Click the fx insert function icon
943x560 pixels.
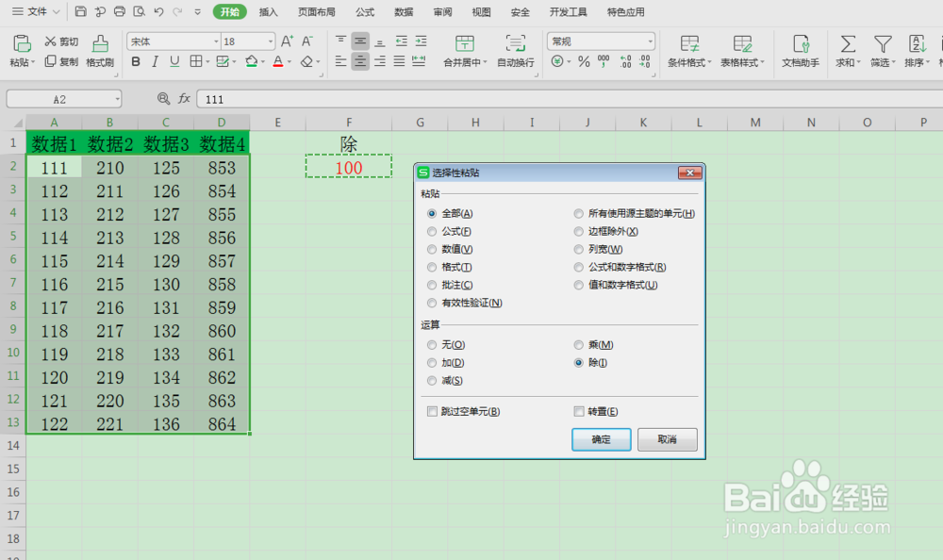click(x=184, y=99)
